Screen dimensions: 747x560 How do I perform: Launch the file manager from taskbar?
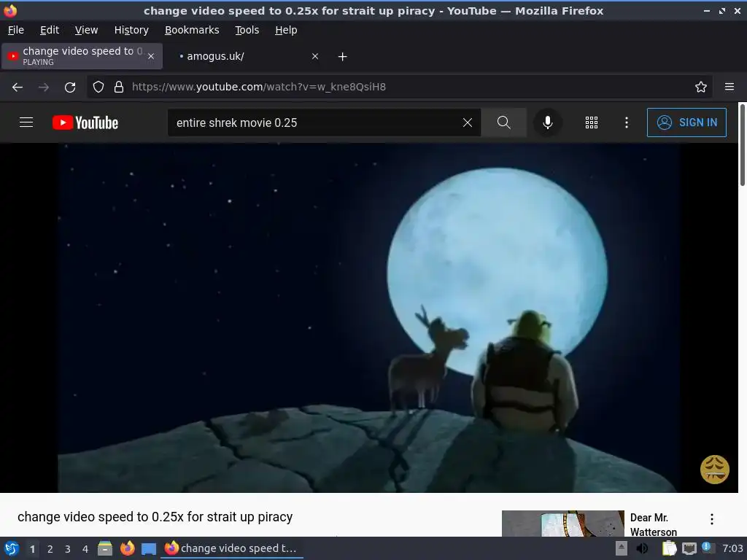[105, 548]
